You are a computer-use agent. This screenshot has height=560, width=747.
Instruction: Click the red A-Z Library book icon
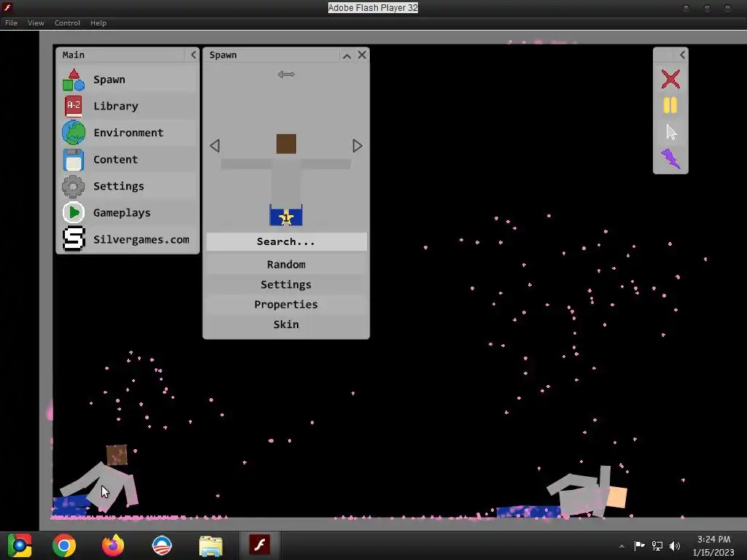pyautogui.click(x=74, y=106)
